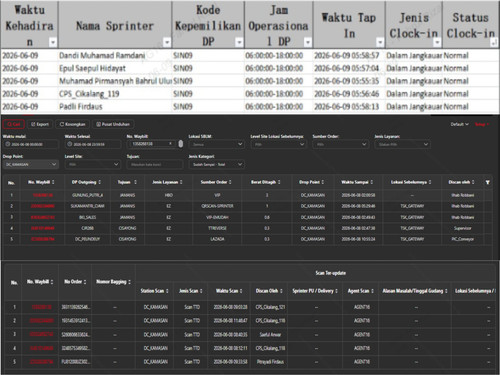Screen dimensions: 500x375
Task: Sort by Alasan Masalah/Tinggal Gudang column
Action: pyautogui.click(x=446, y=291)
